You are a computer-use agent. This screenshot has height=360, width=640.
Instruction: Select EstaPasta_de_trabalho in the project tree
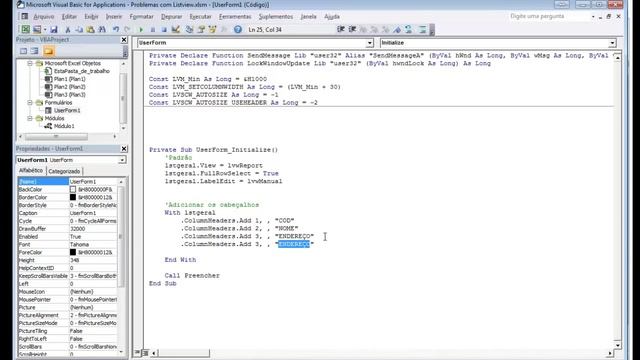point(82,71)
